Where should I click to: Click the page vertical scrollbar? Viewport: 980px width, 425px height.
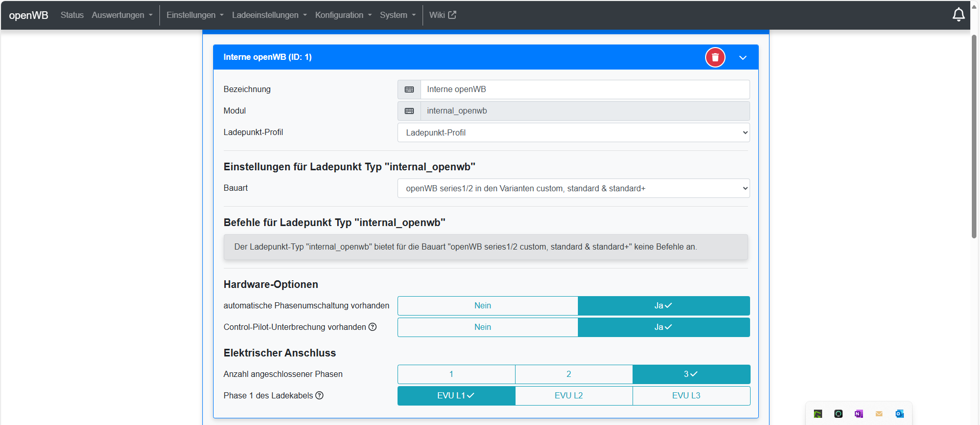pos(974,136)
